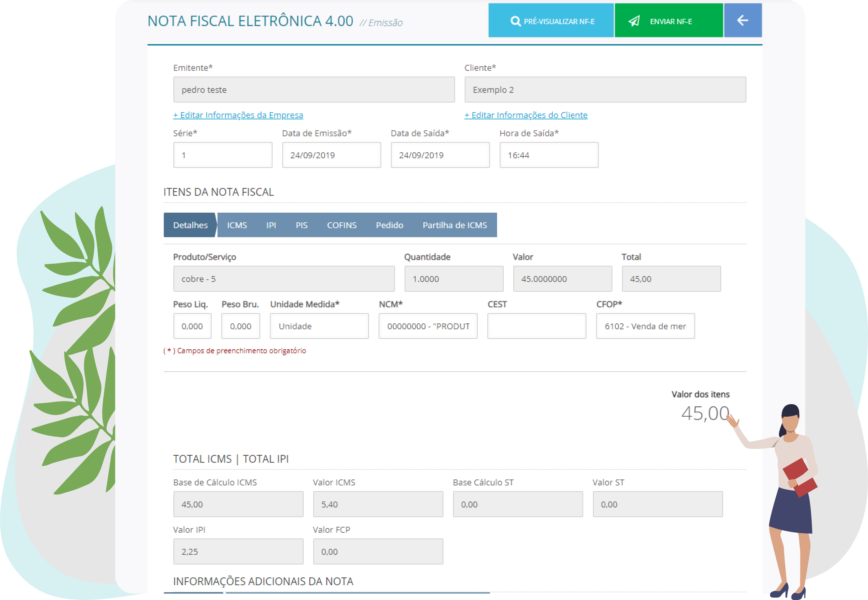Click the empty CEST field
The width and height of the screenshot is (868, 600).
pos(537,326)
